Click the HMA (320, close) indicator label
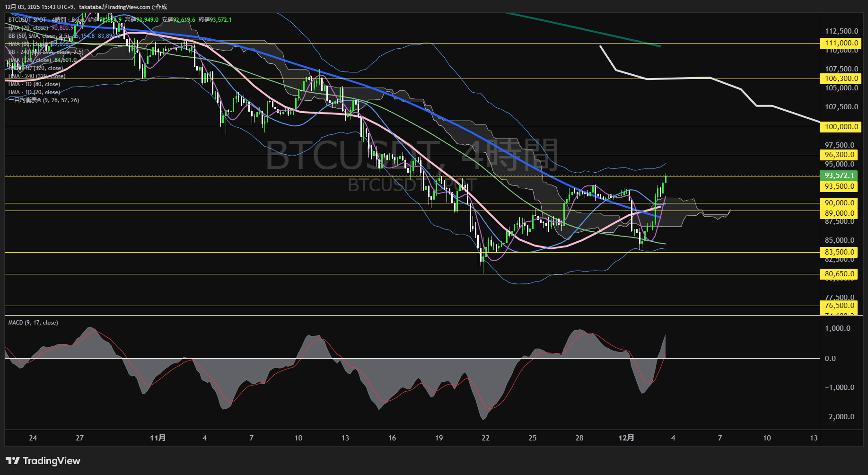Screen dimensions: 868x475 tap(28, 60)
